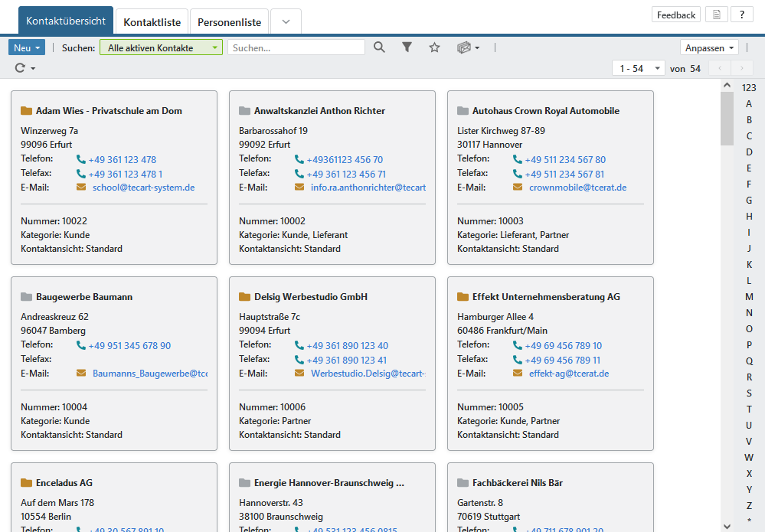
Task: Open the export box icon menu
Action: tap(467, 47)
